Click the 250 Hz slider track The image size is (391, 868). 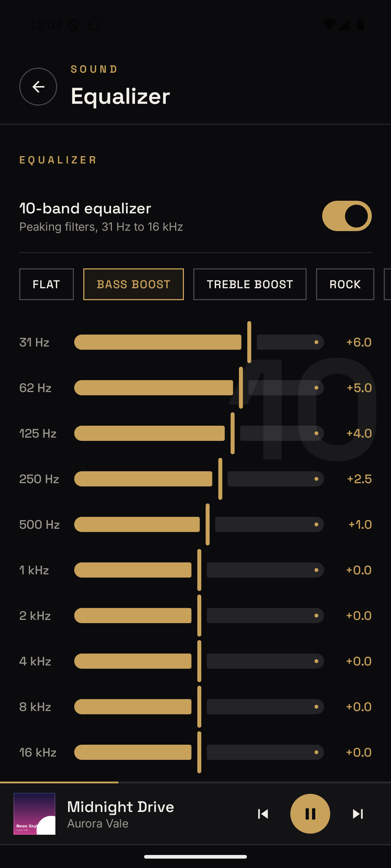click(x=199, y=479)
